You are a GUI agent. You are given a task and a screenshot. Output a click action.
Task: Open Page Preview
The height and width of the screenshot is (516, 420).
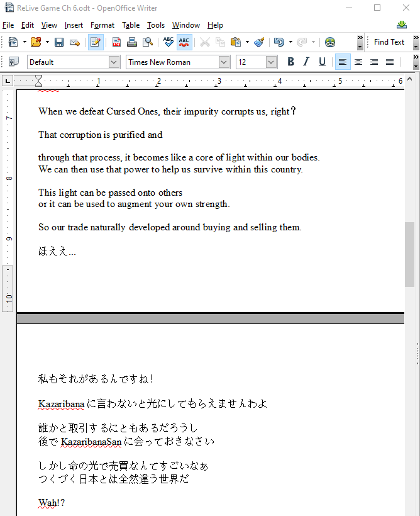pyautogui.click(x=148, y=42)
